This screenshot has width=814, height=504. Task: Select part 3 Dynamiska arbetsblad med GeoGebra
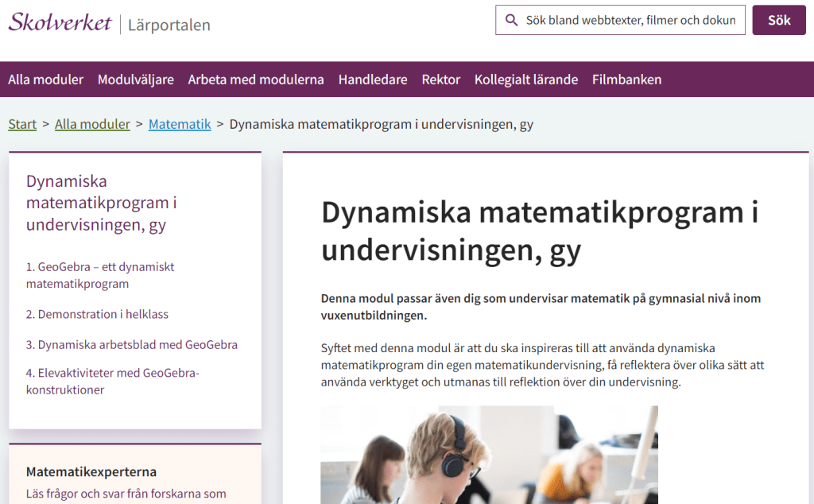coord(132,345)
